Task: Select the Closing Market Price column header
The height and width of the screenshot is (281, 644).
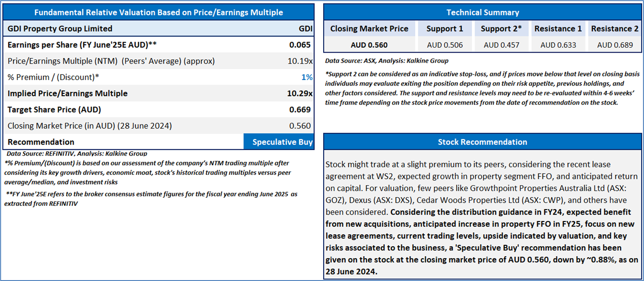Action: [369, 29]
